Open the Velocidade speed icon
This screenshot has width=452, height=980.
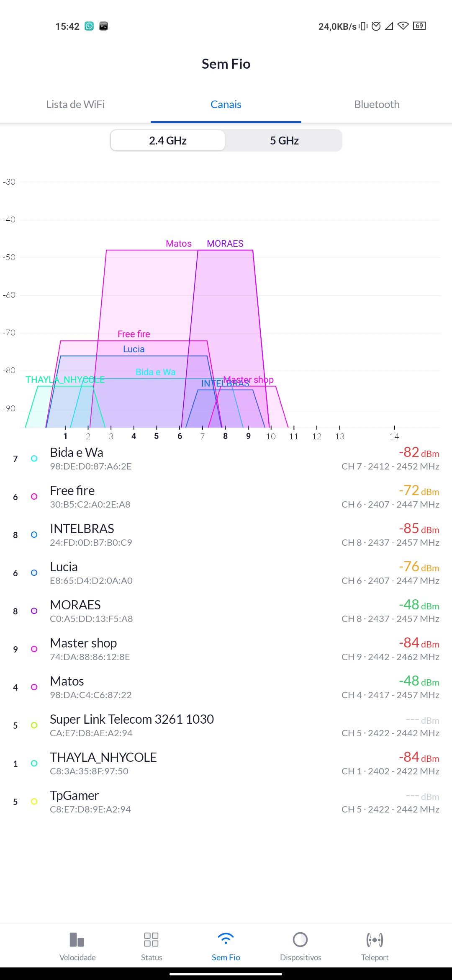(77, 940)
